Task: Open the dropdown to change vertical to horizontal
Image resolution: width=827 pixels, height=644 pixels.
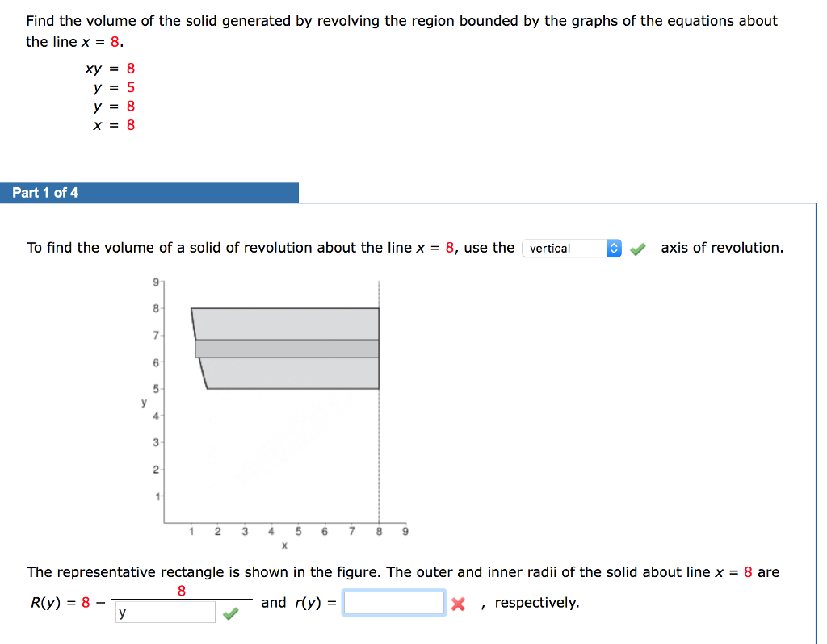Action: [565, 248]
